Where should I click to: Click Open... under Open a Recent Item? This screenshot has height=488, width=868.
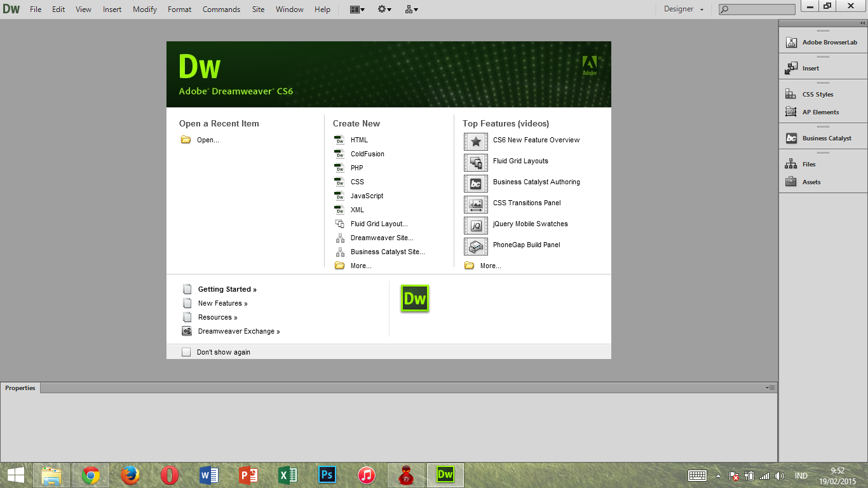pyautogui.click(x=208, y=140)
